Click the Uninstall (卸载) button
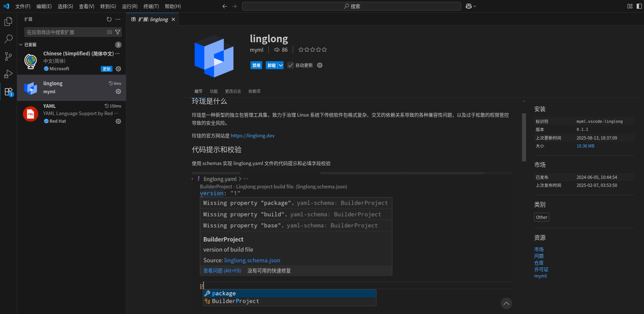The width and height of the screenshot is (644, 314). (272, 65)
